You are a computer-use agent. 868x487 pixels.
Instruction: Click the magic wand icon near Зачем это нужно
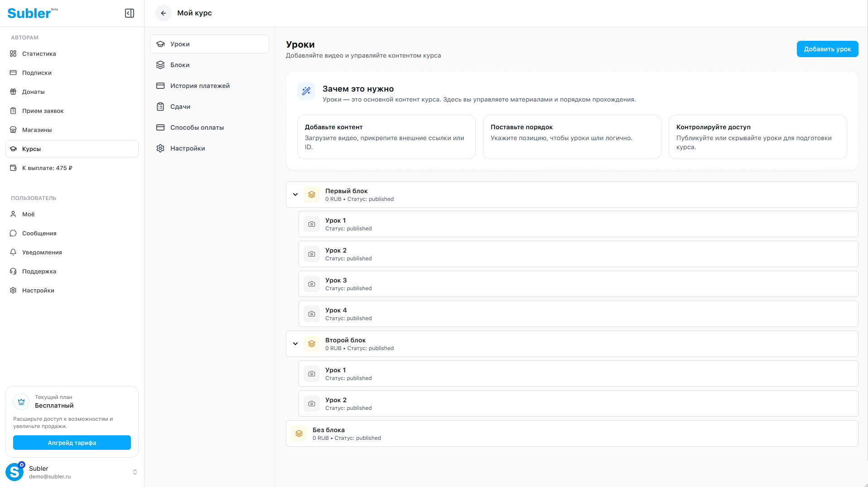point(306,91)
